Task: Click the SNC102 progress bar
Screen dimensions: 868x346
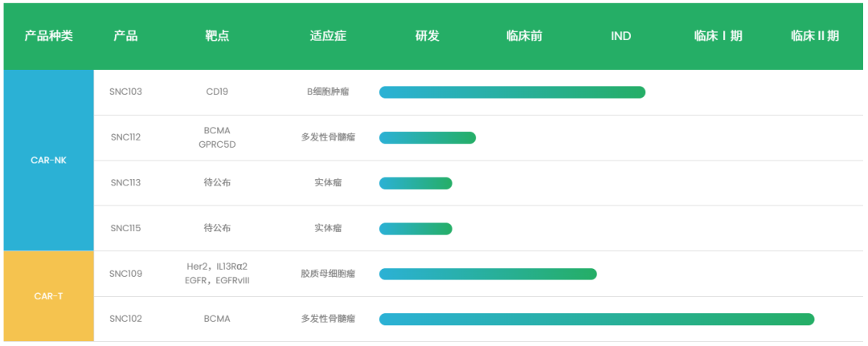Action: (596, 320)
